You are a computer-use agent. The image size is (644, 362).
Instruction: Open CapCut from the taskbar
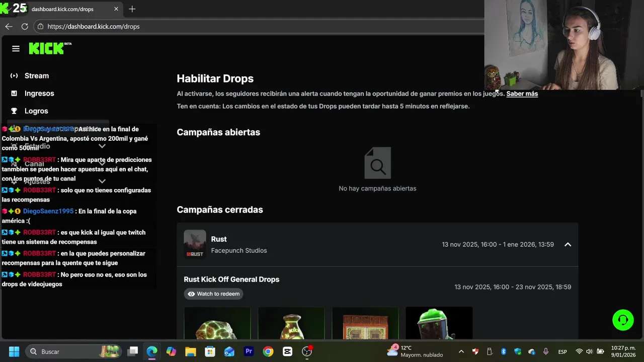click(287, 351)
